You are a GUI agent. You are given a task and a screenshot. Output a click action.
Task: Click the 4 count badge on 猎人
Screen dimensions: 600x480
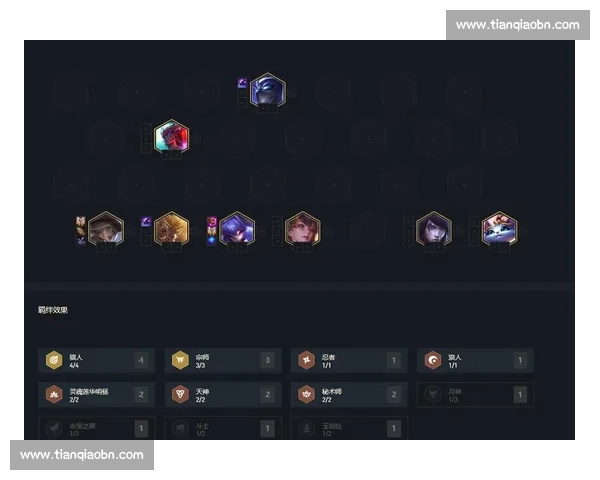tap(141, 360)
